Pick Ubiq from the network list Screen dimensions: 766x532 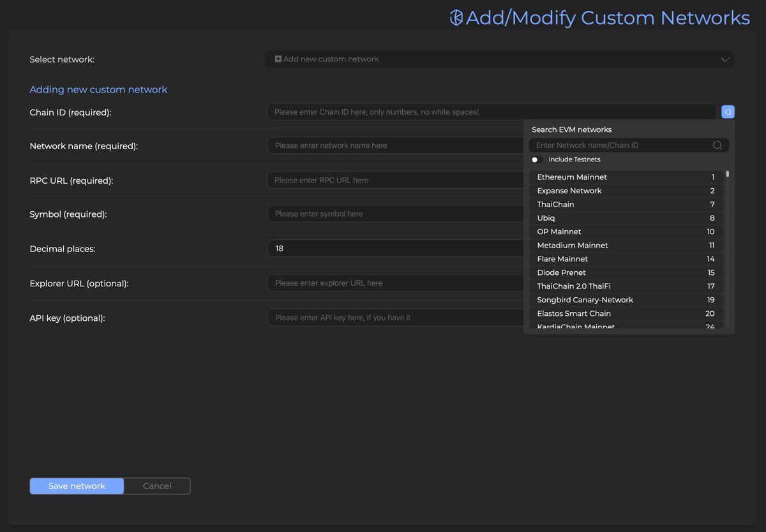626,218
